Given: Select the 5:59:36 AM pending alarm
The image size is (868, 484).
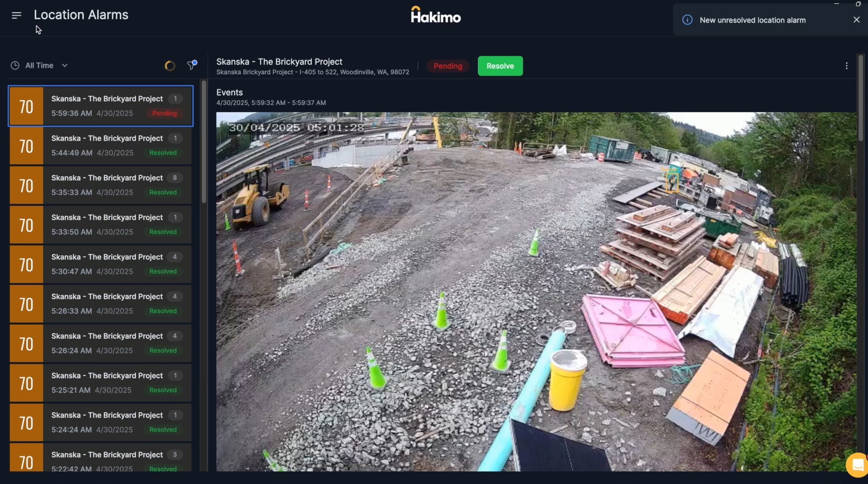Looking at the screenshot, I should pyautogui.click(x=101, y=106).
